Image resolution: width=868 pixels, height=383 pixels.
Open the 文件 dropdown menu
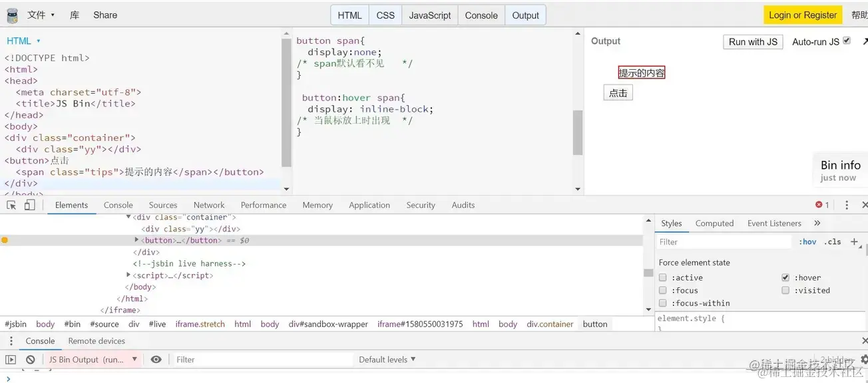coord(41,15)
